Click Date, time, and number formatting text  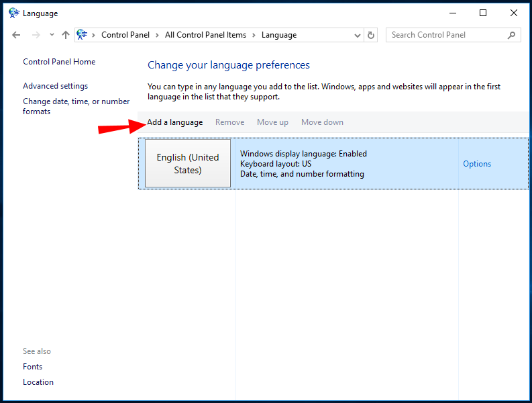pyautogui.click(x=302, y=174)
